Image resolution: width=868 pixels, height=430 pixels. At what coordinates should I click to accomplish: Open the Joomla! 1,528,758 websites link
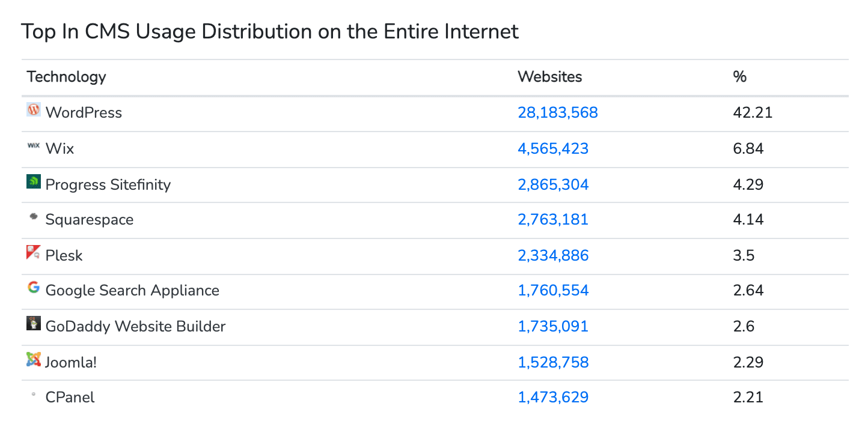[x=553, y=362]
